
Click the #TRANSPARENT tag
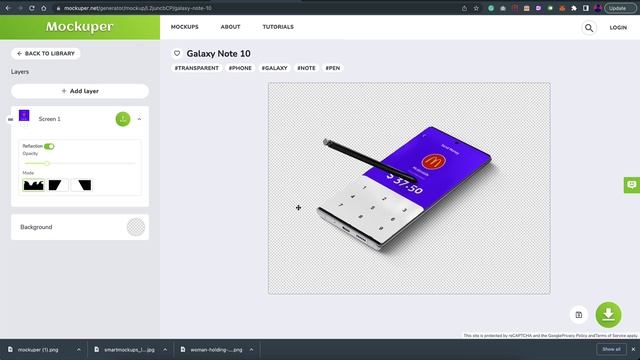197,68
